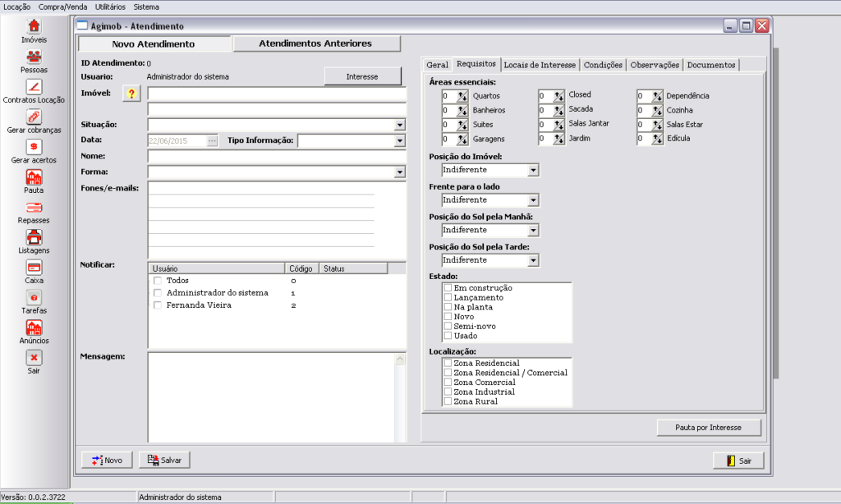The image size is (841, 504).
Task: Adjust the Edícula number stepper
Action: click(658, 140)
